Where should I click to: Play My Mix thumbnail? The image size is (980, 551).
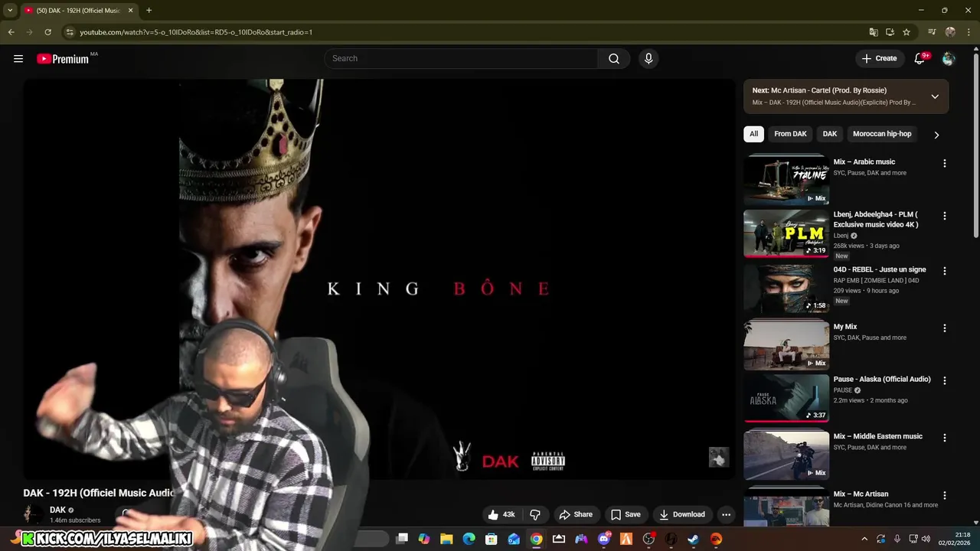tap(786, 344)
